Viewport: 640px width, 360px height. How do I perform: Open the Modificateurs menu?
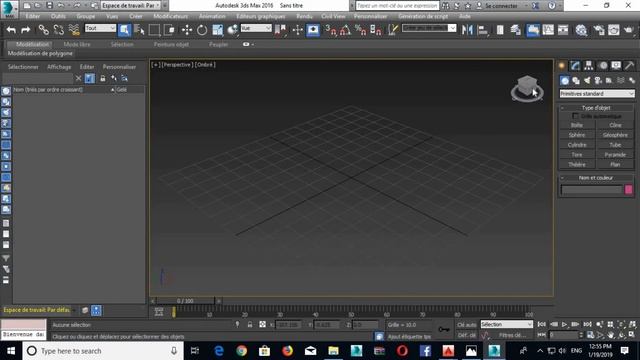171,16
